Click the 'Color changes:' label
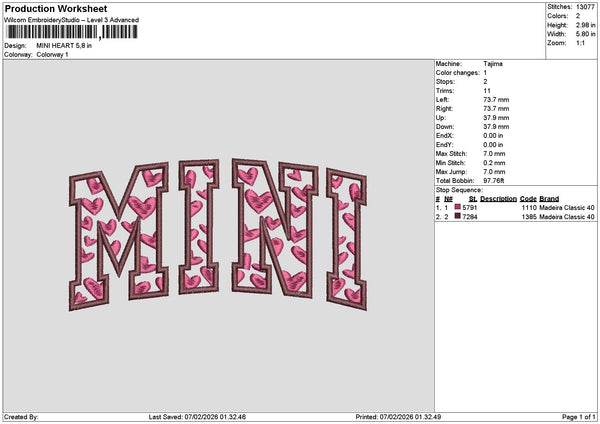Viewport: 600px width, 424px height. tap(458, 73)
